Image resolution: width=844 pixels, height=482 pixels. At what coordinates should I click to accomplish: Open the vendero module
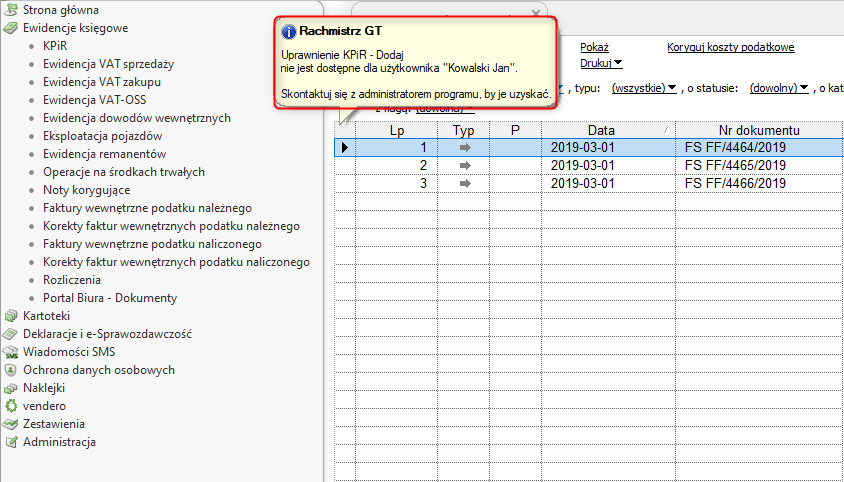tap(44, 406)
